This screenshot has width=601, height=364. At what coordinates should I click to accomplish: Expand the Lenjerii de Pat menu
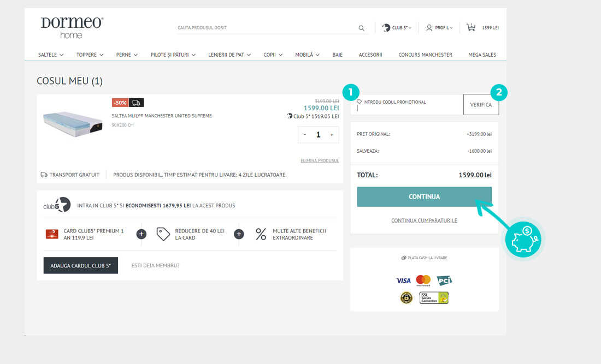pyautogui.click(x=229, y=55)
